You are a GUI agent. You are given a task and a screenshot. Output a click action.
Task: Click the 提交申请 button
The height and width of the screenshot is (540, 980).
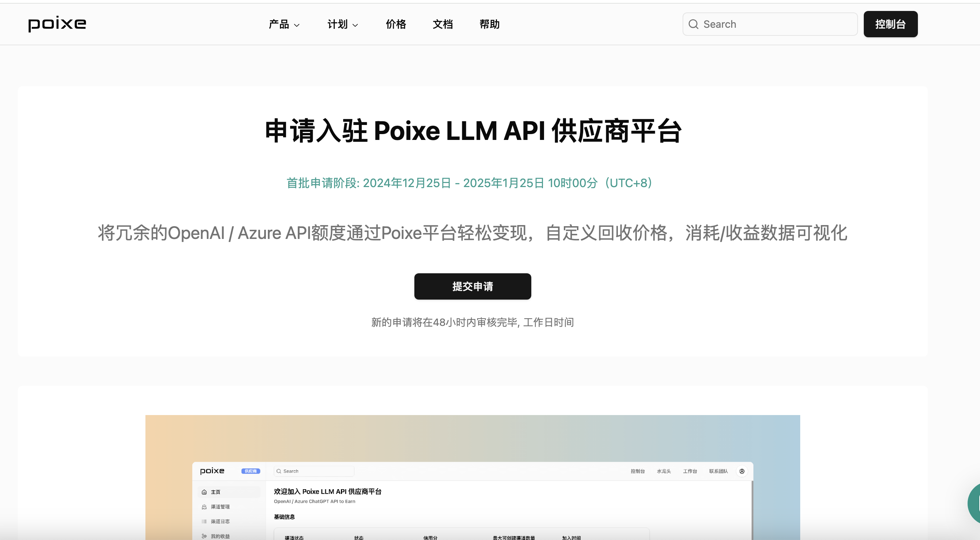pos(472,286)
